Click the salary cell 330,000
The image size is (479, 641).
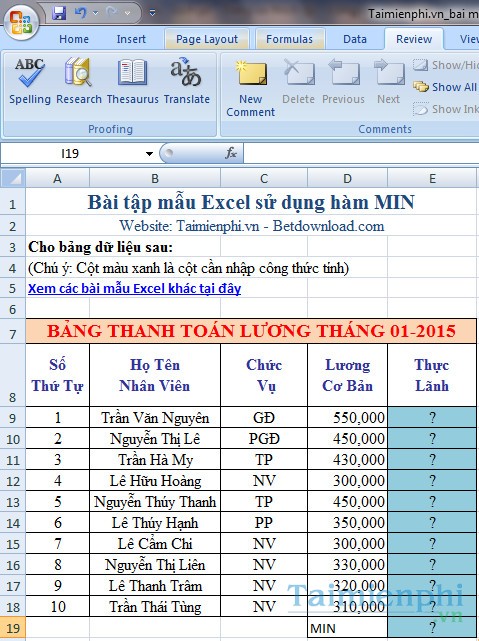[347, 565]
